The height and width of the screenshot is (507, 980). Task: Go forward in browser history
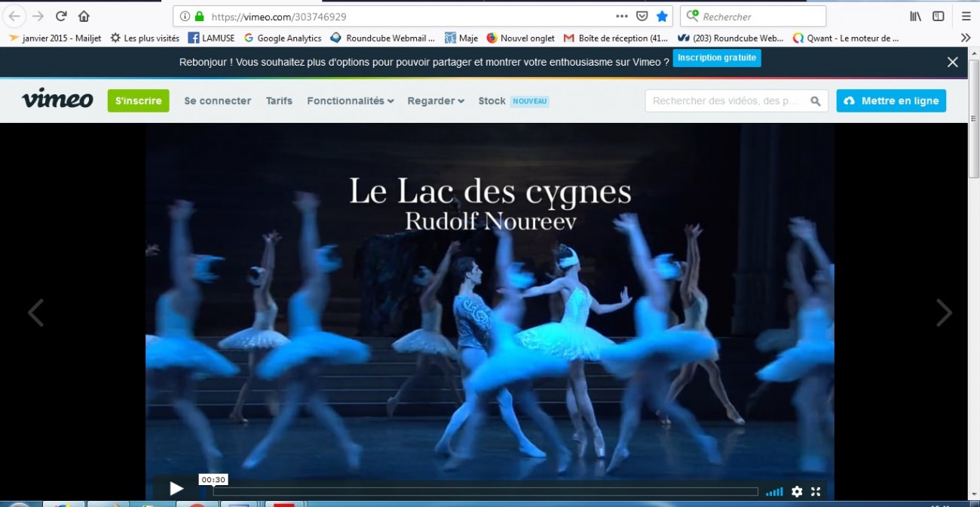(x=38, y=16)
